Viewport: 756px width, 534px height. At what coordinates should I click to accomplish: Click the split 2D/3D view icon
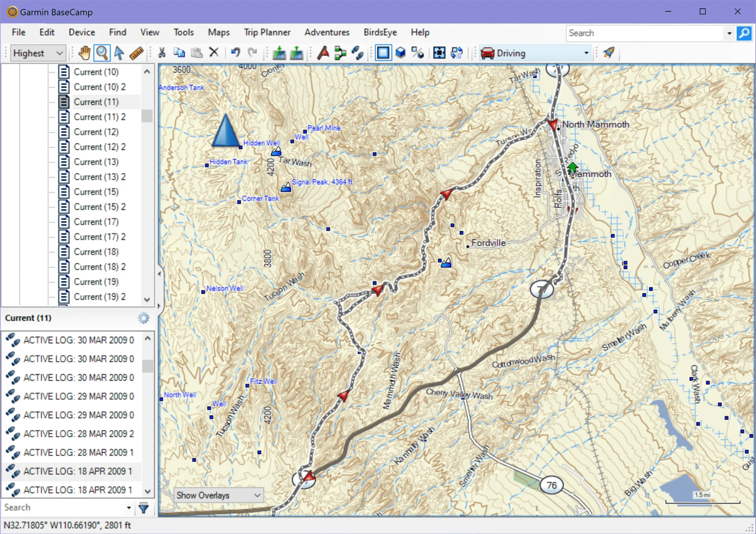[417, 53]
